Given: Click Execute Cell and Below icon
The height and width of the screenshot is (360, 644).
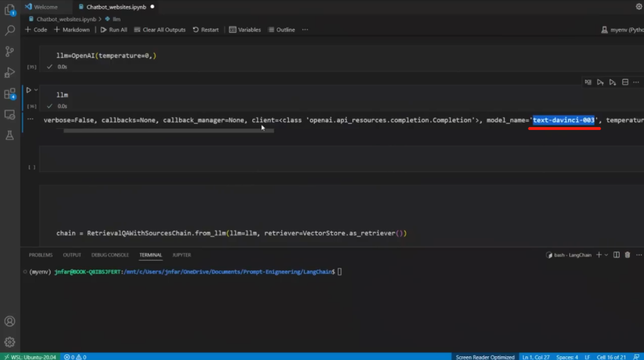Looking at the screenshot, I should pyautogui.click(x=613, y=82).
